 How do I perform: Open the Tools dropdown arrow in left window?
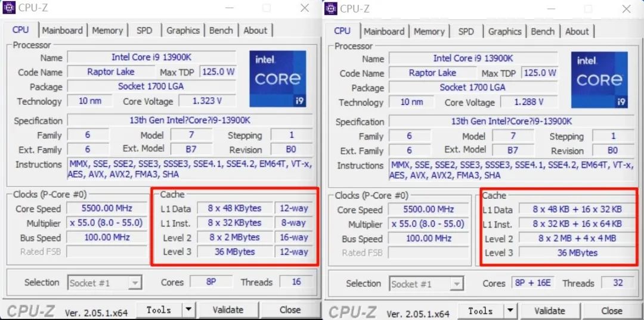tap(188, 310)
